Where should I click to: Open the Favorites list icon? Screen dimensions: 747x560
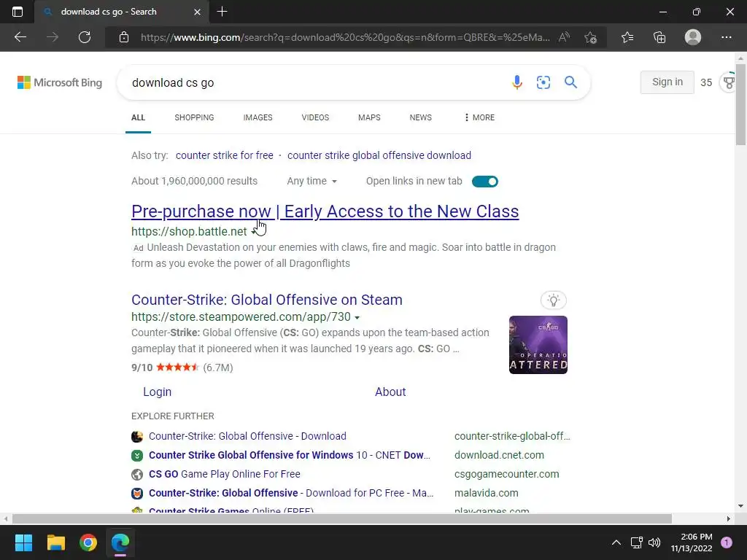[627, 37]
